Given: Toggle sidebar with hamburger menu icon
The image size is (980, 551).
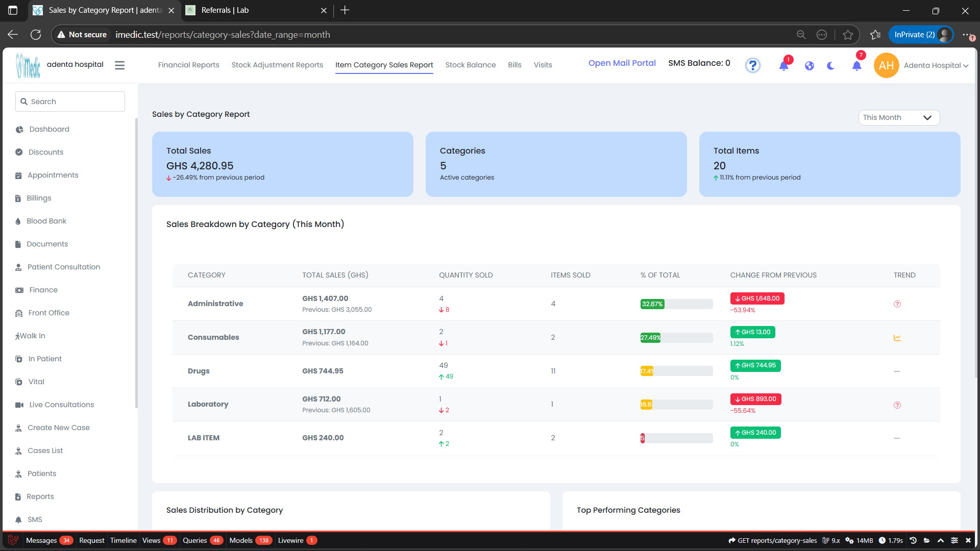Looking at the screenshot, I should pyautogui.click(x=119, y=65).
